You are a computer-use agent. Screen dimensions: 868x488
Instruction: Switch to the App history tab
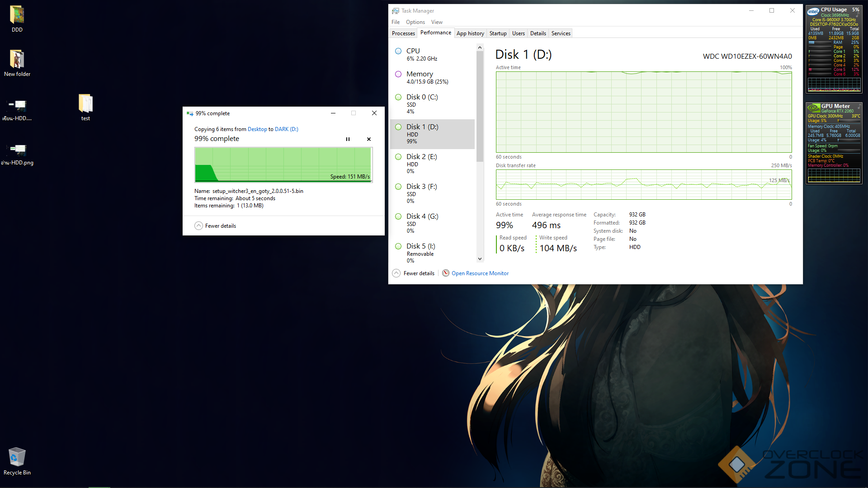pyautogui.click(x=470, y=33)
